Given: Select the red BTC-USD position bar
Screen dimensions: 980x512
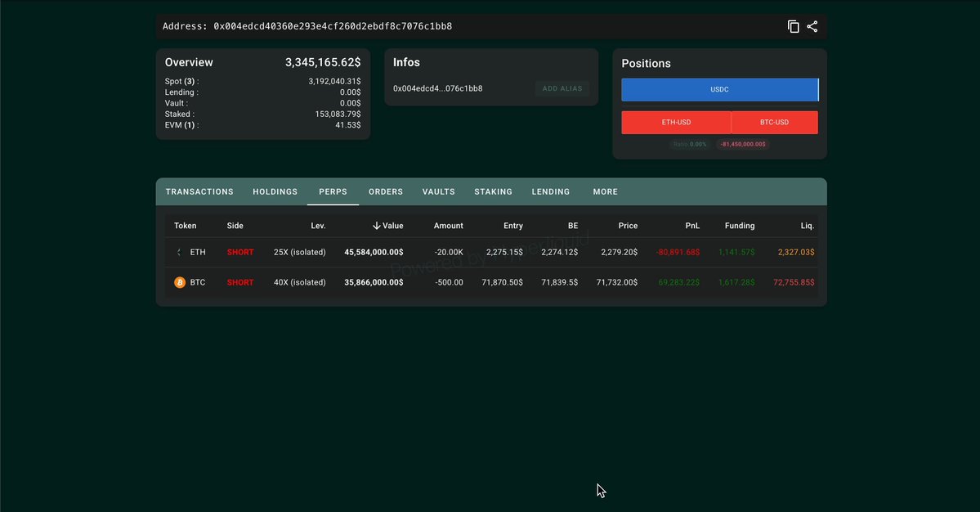Looking at the screenshot, I should coord(774,123).
